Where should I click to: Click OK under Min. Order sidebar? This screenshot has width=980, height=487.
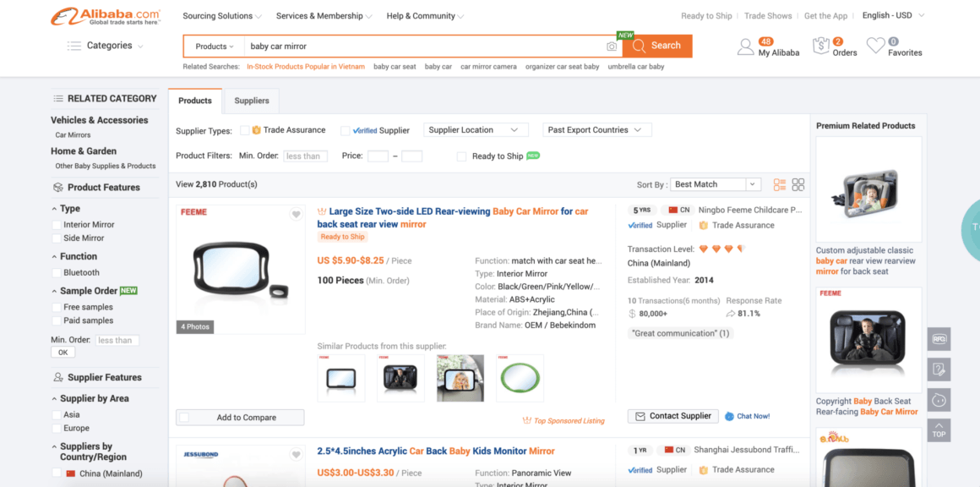[x=63, y=353]
